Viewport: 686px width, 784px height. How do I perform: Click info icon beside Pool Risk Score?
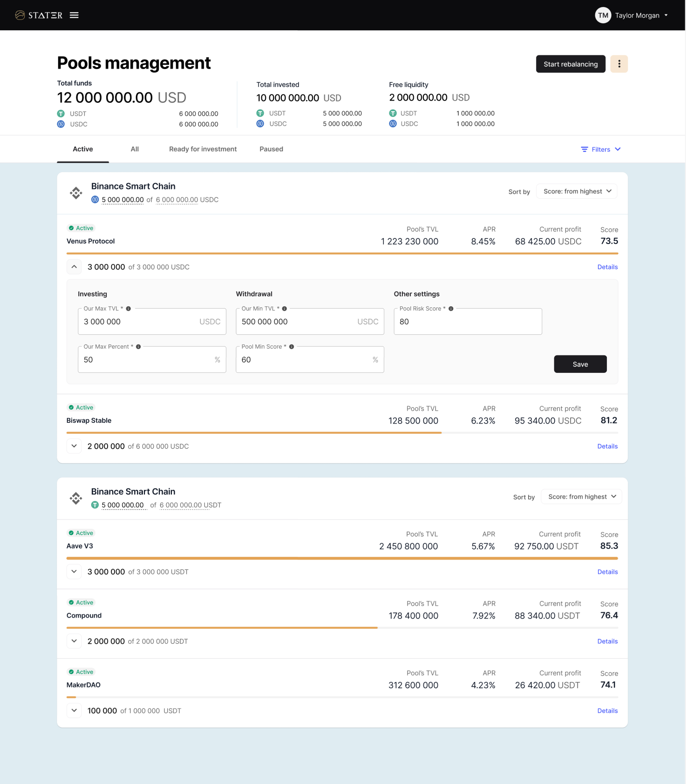(x=451, y=309)
